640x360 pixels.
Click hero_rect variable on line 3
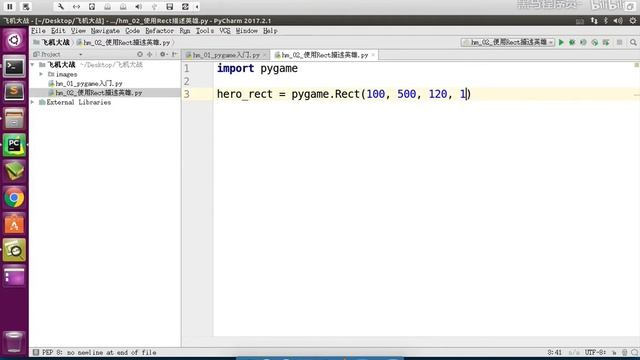point(244,94)
